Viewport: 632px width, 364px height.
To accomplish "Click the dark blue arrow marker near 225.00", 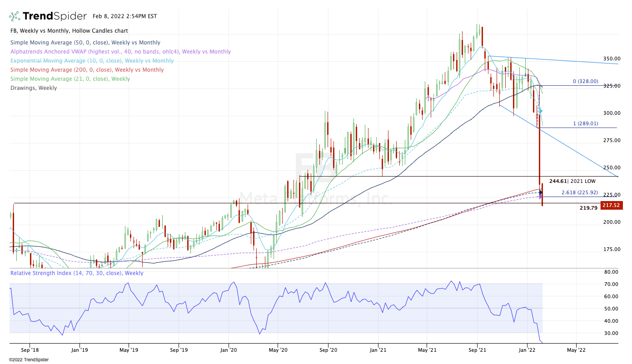I will tap(540, 192).
